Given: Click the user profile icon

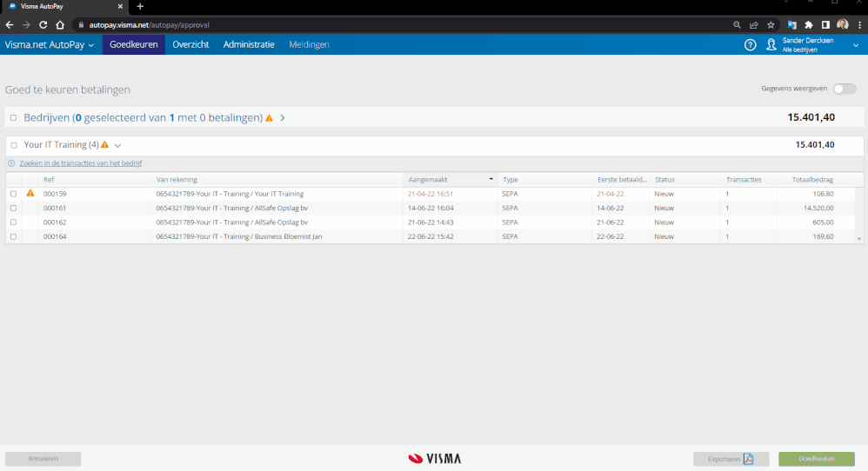Looking at the screenshot, I should [x=771, y=45].
